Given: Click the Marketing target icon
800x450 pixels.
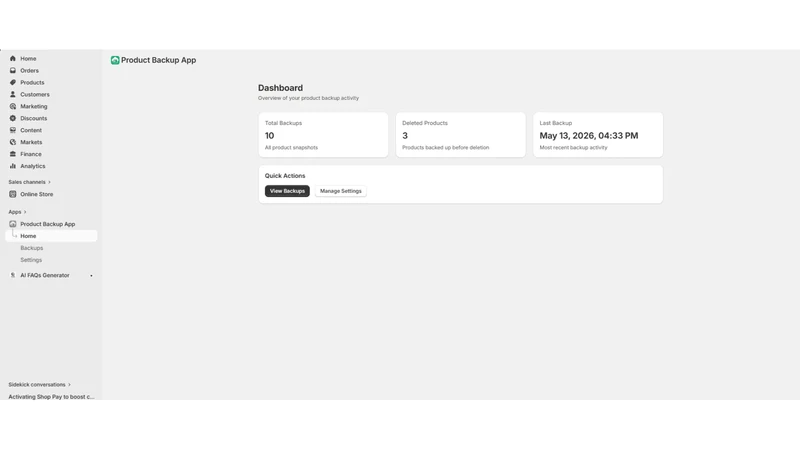Looking at the screenshot, I should [x=13, y=106].
